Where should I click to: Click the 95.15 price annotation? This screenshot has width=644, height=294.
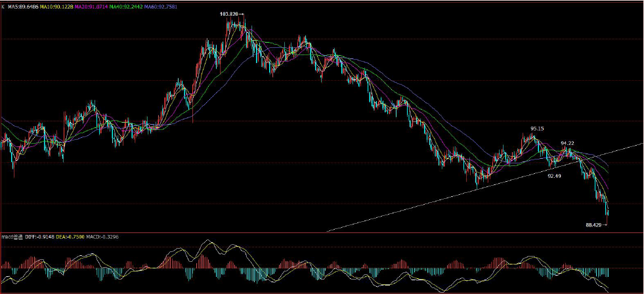[x=537, y=129]
